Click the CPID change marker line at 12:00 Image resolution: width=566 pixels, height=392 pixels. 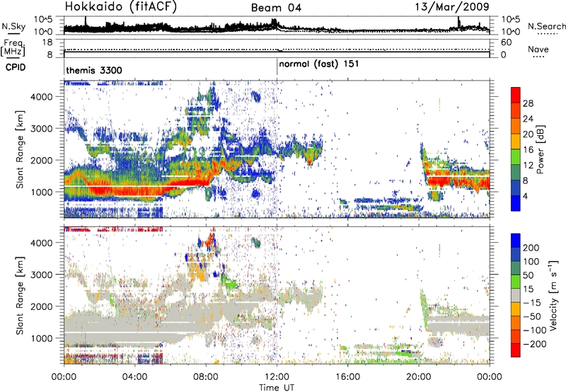click(x=277, y=67)
